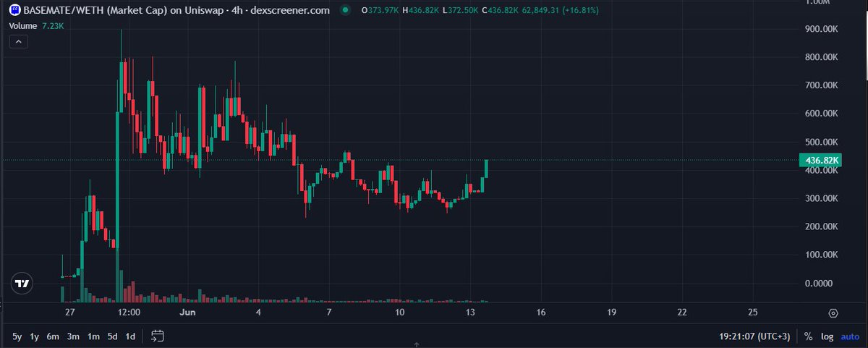The width and height of the screenshot is (868, 348).
Task: Click the 4 date on time axis
Action: (259, 313)
